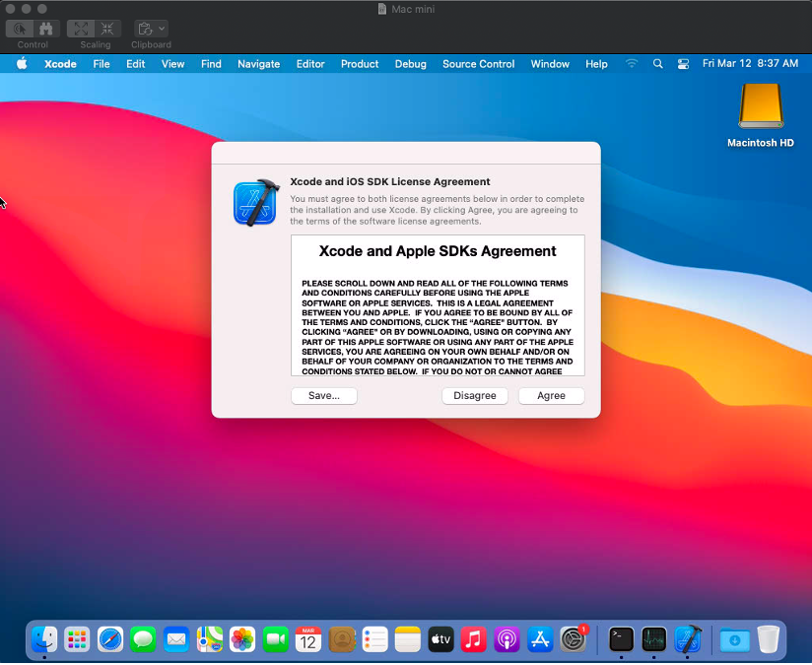Image resolution: width=812 pixels, height=665 pixels.
Task: Open FaceTime from the Dock
Action: click(276, 639)
